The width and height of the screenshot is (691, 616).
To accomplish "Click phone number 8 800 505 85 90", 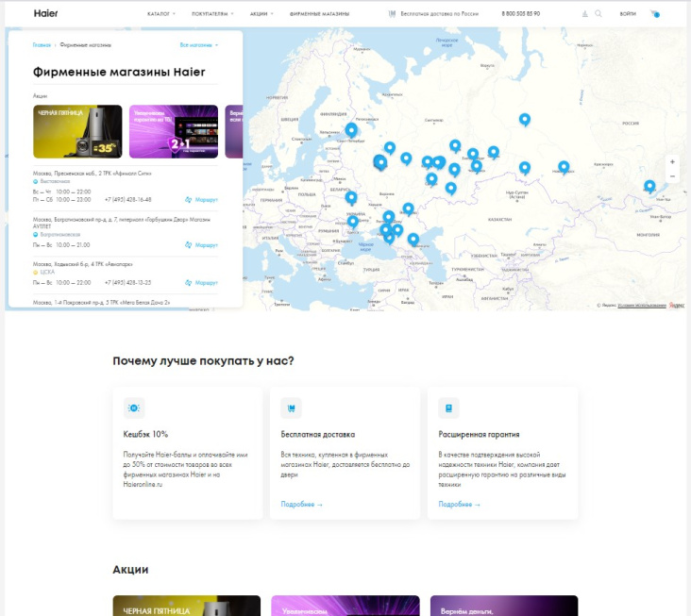I will pos(520,13).
